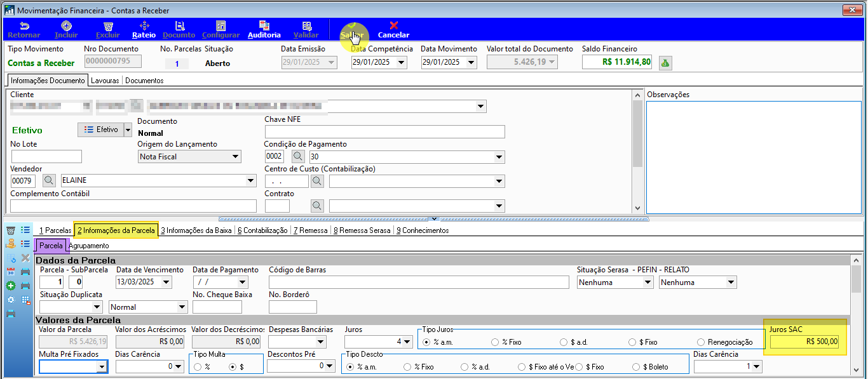Click the magnifier icon next to Vendedor code
This screenshot has width=868, height=379.
[49, 181]
